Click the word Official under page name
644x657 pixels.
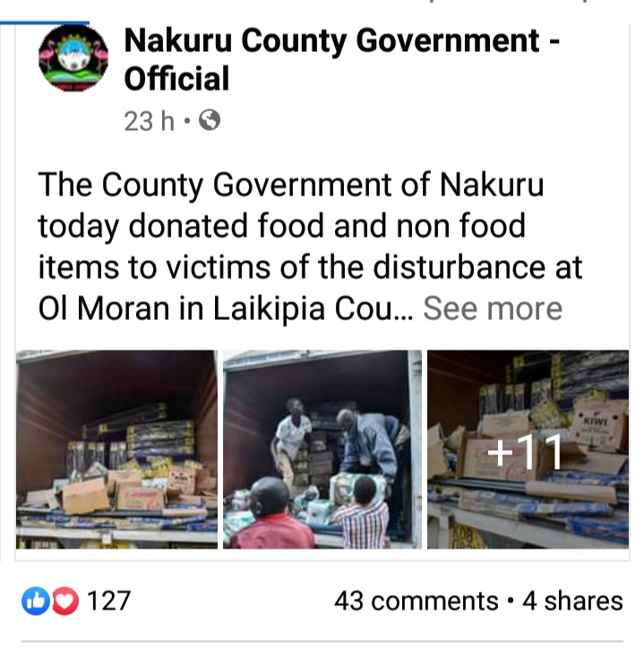point(176,78)
